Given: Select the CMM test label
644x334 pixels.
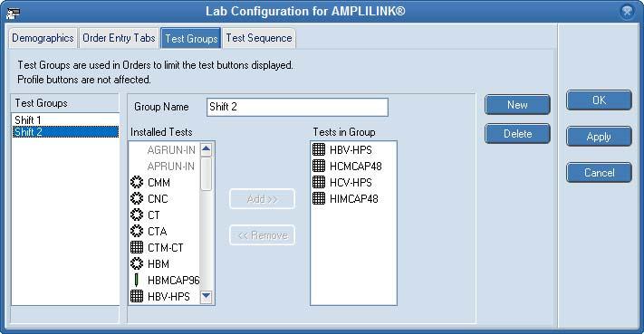Looking at the screenshot, I should pyautogui.click(x=159, y=183).
